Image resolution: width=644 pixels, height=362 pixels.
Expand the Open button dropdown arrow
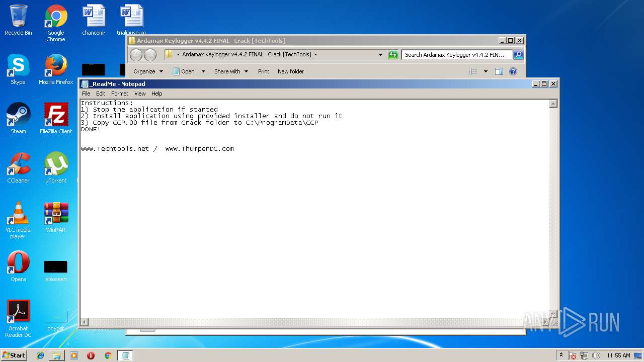click(x=203, y=71)
